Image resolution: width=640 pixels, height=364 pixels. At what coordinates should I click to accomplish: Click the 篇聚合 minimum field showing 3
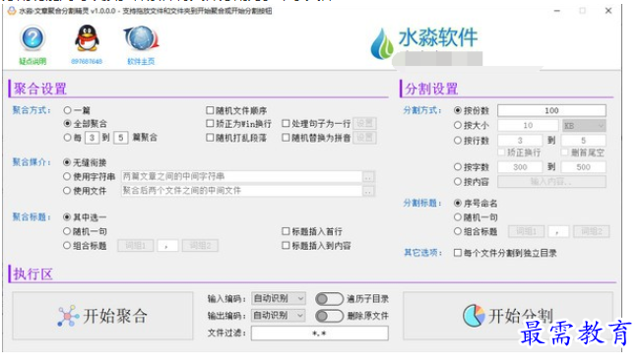(x=93, y=138)
